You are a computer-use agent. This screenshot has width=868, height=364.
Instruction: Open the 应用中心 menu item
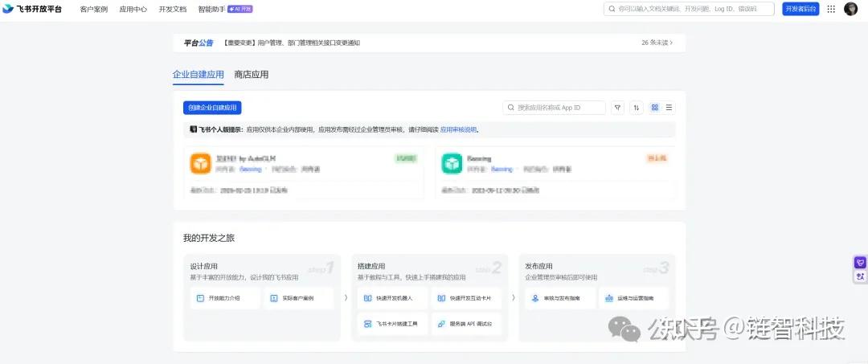[x=133, y=10]
